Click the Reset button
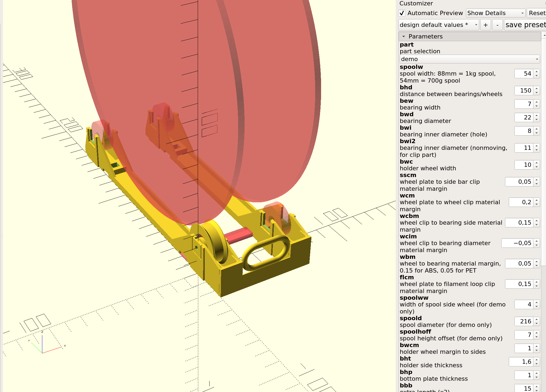The width and height of the screenshot is (546, 392). click(x=537, y=13)
